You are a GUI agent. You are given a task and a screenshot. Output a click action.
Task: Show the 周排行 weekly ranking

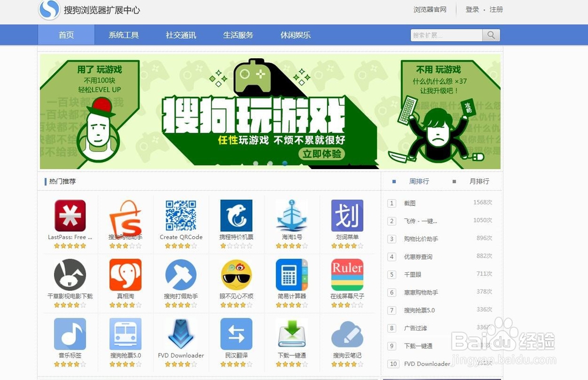click(x=419, y=181)
